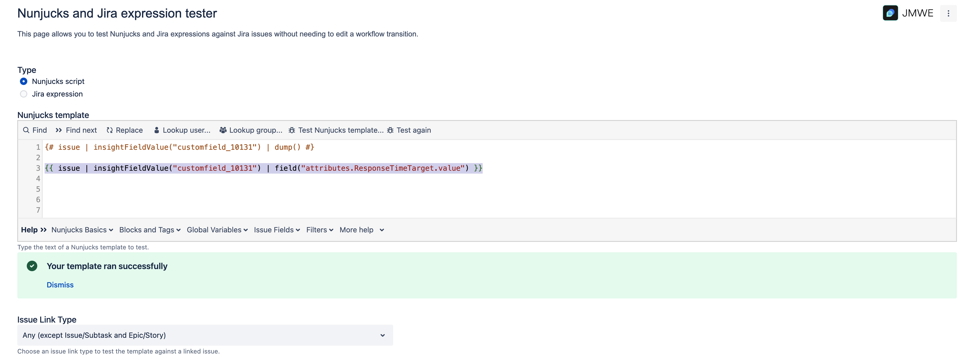Click the Lookup group people icon
The width and height of the screenshot is (980, 364).
223,130
